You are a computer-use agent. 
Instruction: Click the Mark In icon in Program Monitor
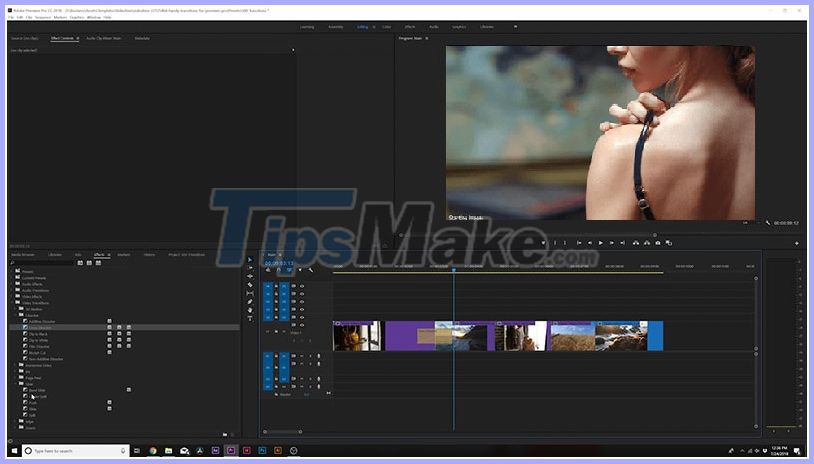coord(555,243)
